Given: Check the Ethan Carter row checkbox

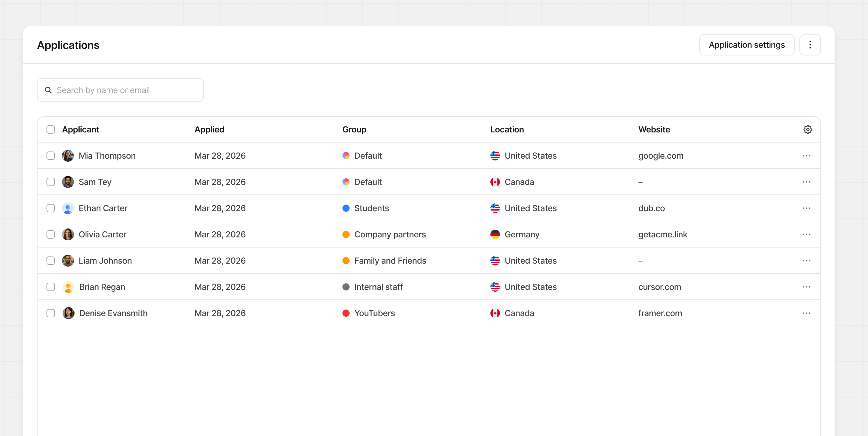Looking at the screenshot, I should (x=51, y=208).
